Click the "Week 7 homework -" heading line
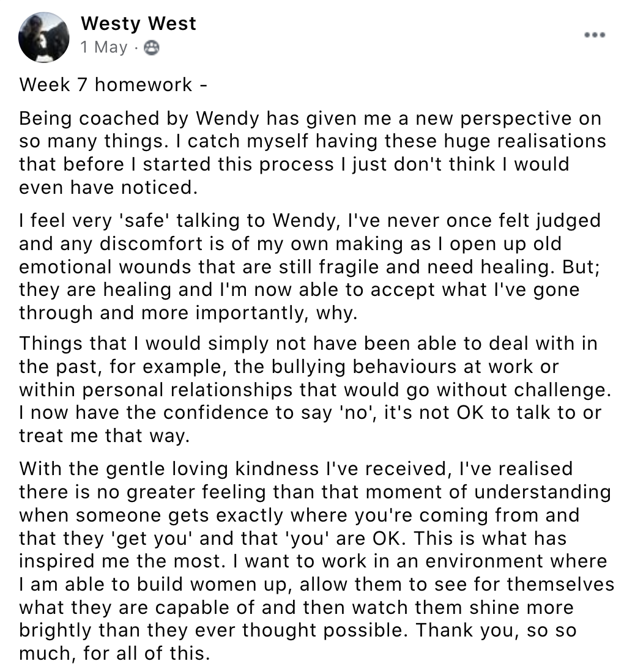The width and height of the screenshot is (635, 672). 113,85
